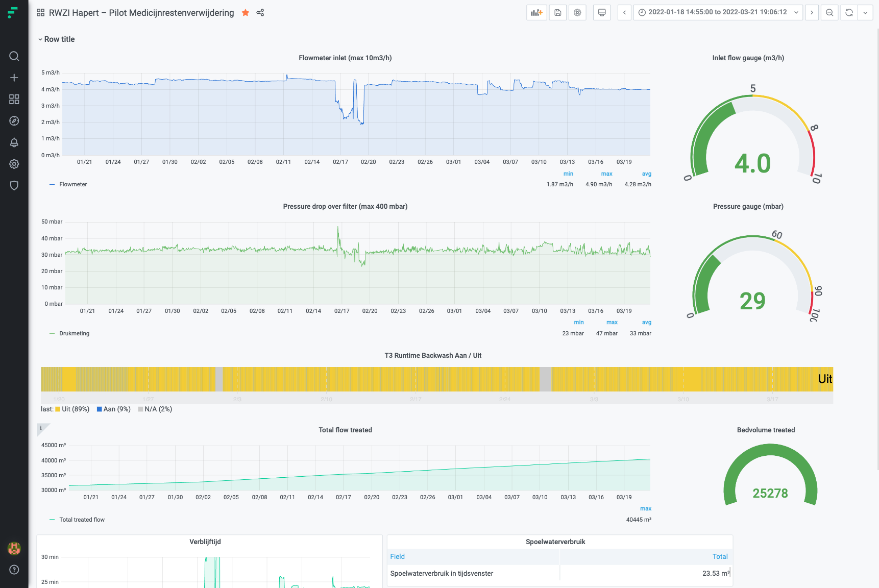The width and height of the screenshot is (879, 588).
Task: Zoom out the time range
Action: pyautogui.click(x=829, y=13)
